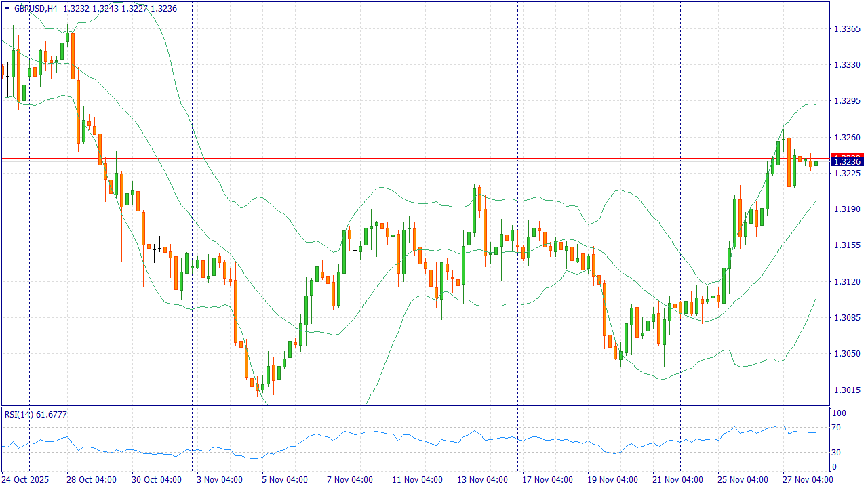Click the red ask price tag on axis

pyautogui.click(x=847, y=156)
